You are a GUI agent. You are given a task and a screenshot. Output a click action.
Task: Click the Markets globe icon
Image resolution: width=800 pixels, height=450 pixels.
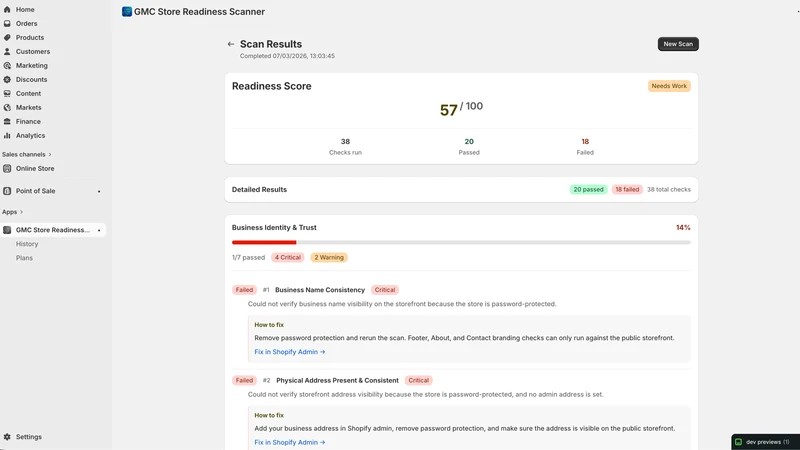point(7,108)
